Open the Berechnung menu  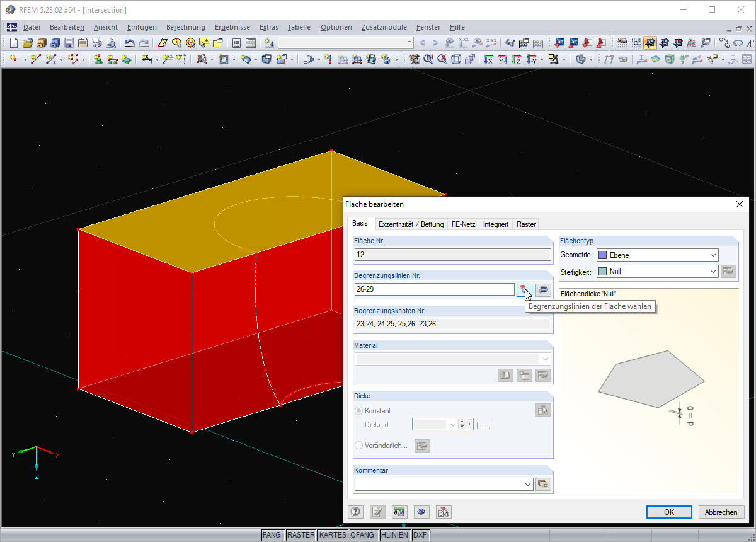tap(186, 27)
